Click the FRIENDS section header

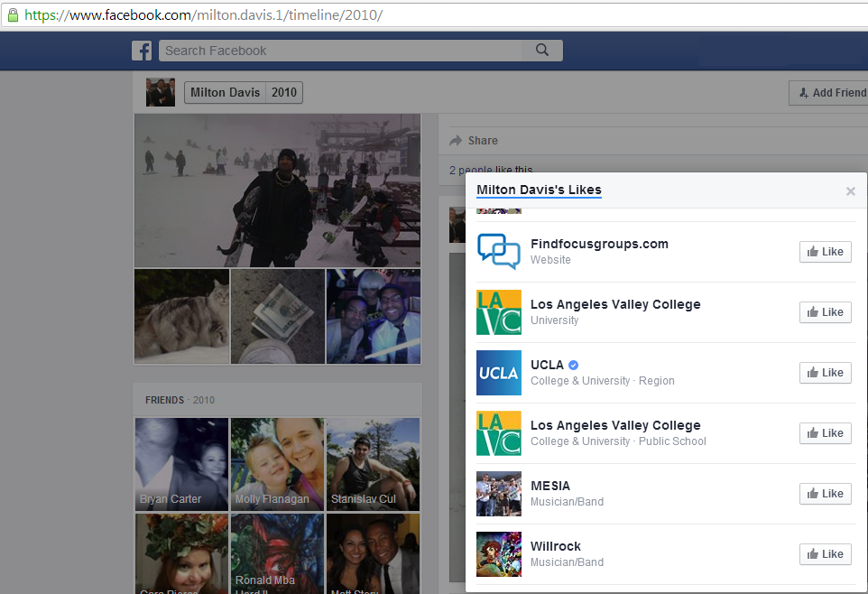pyautogui.click(x=164, y=400)
